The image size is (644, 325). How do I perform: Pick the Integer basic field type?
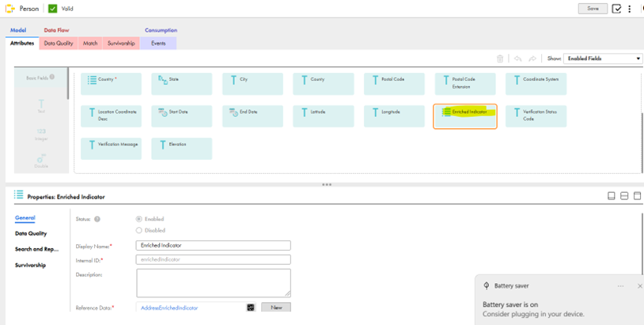point(41,134)
